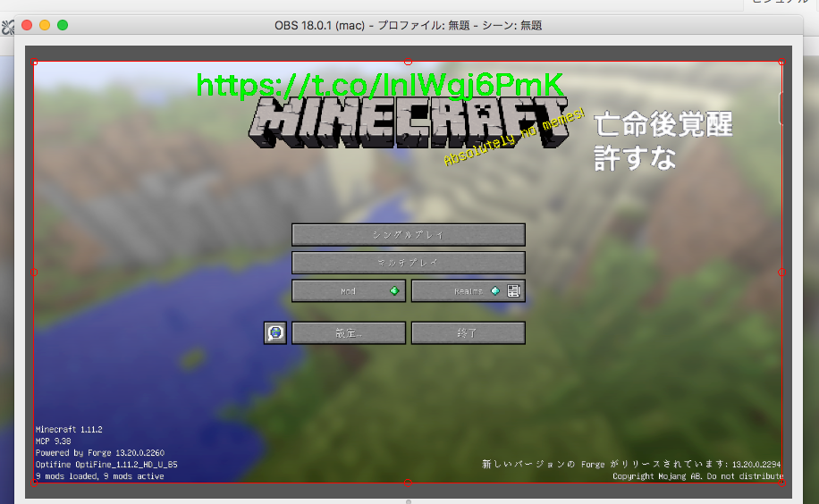The height and width of the screenshot is (504, 819).
Task: Click "9 mods loaded, 9 mods active" text
Action: [100, 476]
